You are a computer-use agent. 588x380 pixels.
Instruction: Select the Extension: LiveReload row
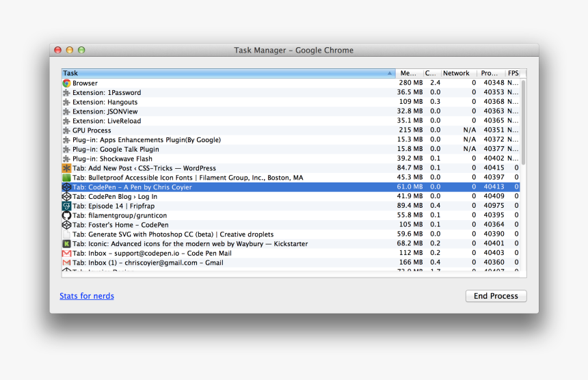coord(291,121)
